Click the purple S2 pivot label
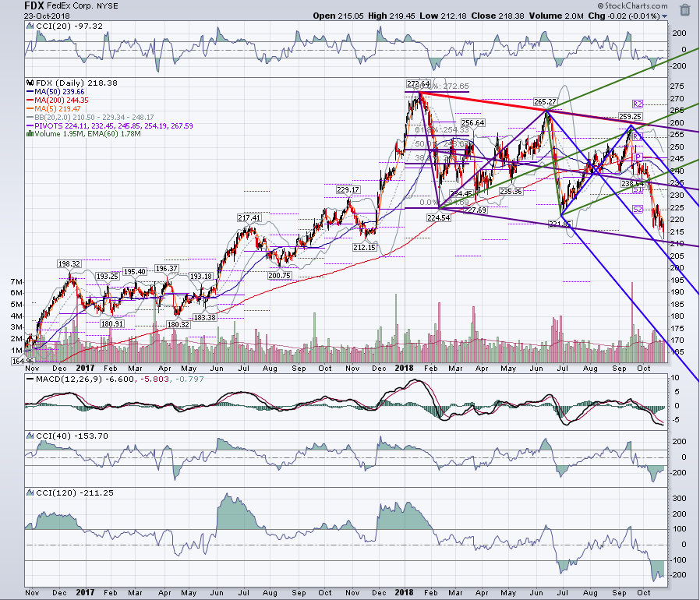 pyautogui.click(x=638, y=209)
